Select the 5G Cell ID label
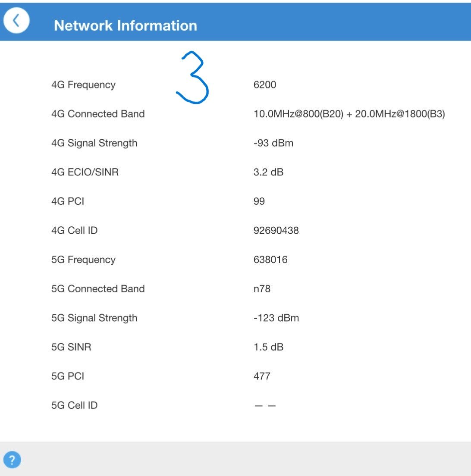This screenshot has width=471, height=476. [x=74, y=405]
